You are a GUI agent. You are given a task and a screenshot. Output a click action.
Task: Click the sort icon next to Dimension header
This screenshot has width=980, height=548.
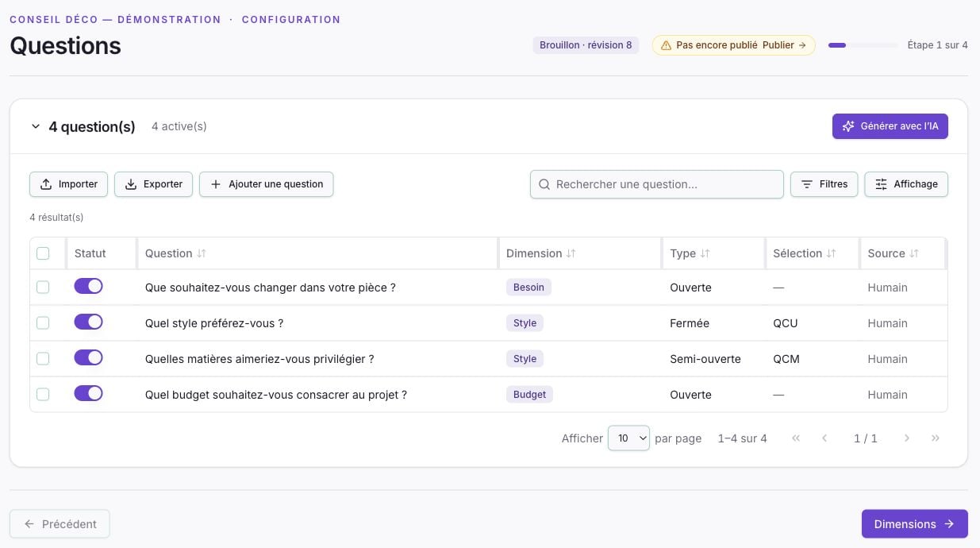coord(571,253)
